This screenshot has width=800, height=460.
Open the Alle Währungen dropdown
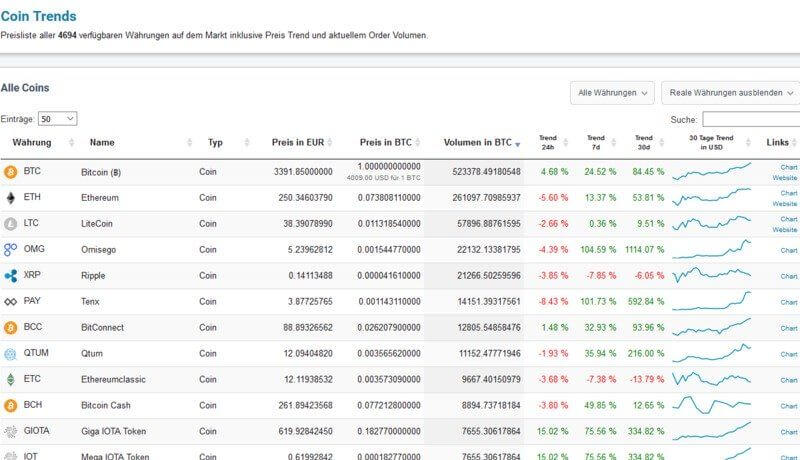tap(612, 93)
